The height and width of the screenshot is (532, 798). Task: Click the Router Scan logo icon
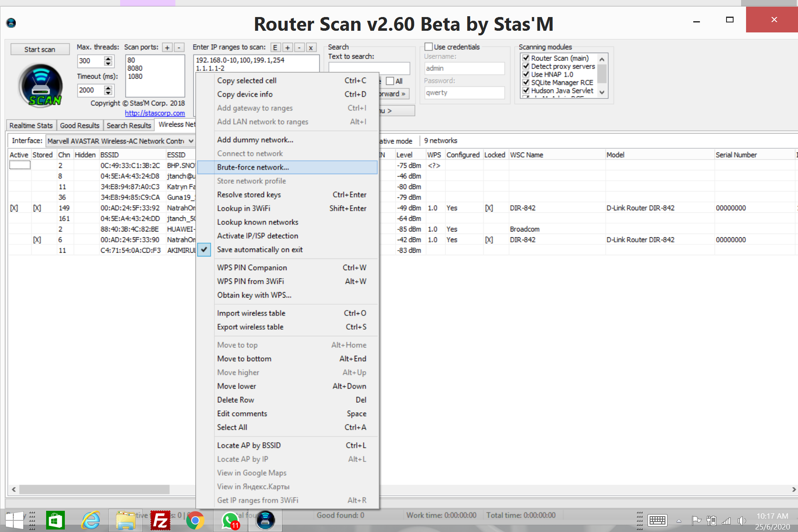(x=41, y=85)
